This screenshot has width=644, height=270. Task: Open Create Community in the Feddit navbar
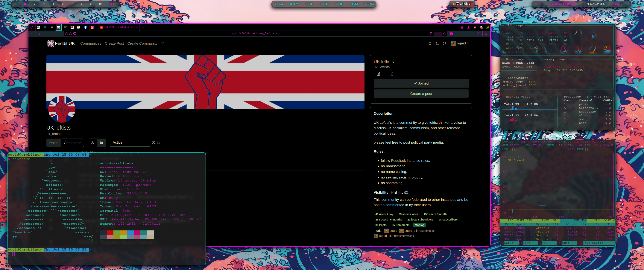click(x=142, y=43)
